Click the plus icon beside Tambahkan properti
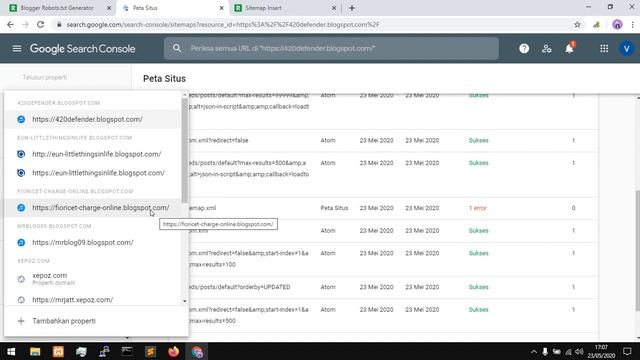Image resolution: width=640 pixels, height=360 pixels. (21, 321)
